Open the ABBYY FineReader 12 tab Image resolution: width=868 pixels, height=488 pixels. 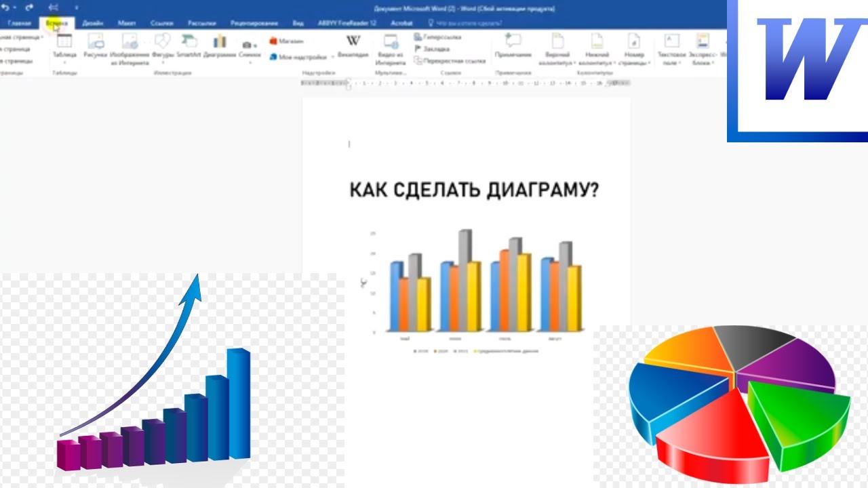pyautogui.click(x=347, y=23)
